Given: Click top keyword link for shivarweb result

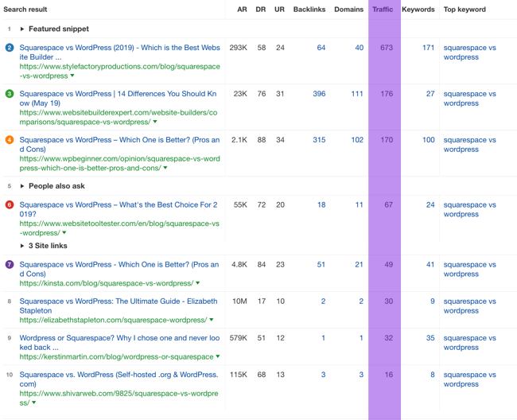Looking at the screenshot, I should 469,379.
